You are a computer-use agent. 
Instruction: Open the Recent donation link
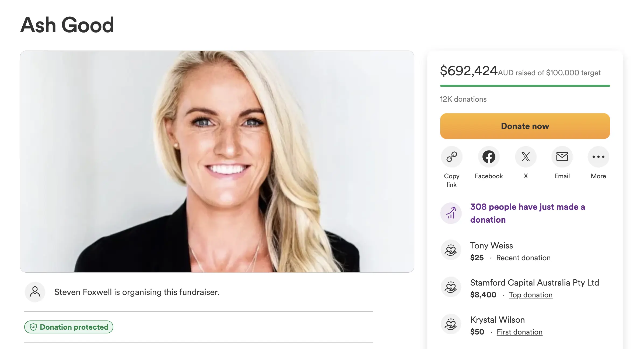523,258
